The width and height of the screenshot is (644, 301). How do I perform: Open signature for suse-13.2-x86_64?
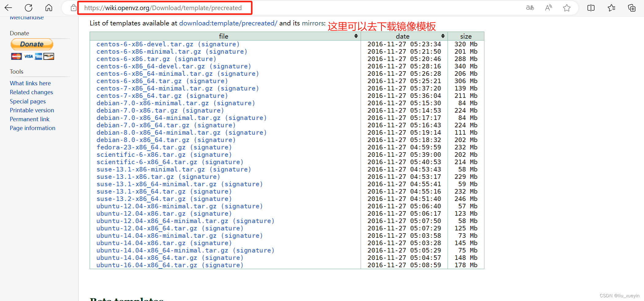[211, 199]
